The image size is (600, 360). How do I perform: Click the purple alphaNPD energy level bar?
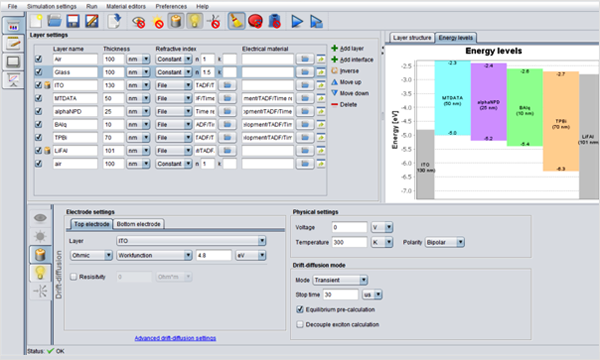489,102
